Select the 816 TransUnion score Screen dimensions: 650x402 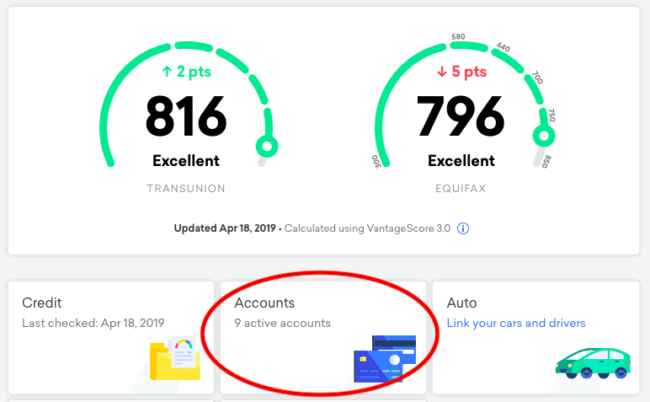point(186,116)
